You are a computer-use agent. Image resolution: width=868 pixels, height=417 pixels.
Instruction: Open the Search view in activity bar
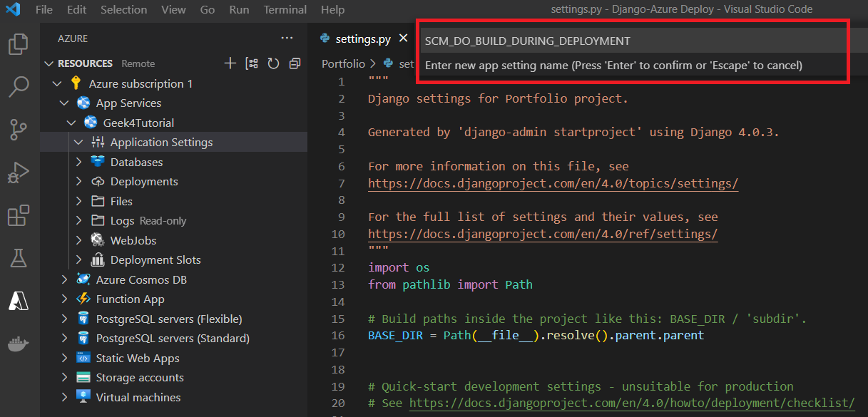tap(18, 87)
